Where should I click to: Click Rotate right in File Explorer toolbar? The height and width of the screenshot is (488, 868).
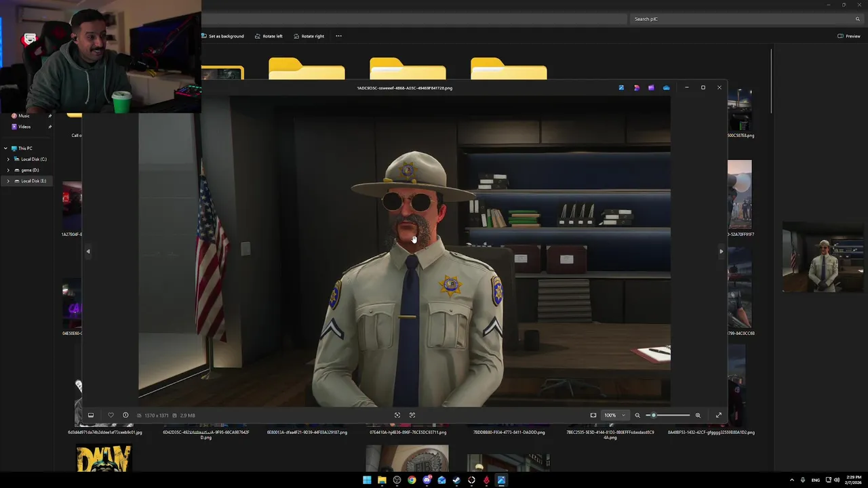pyautogui.click(x=309, y=36)
